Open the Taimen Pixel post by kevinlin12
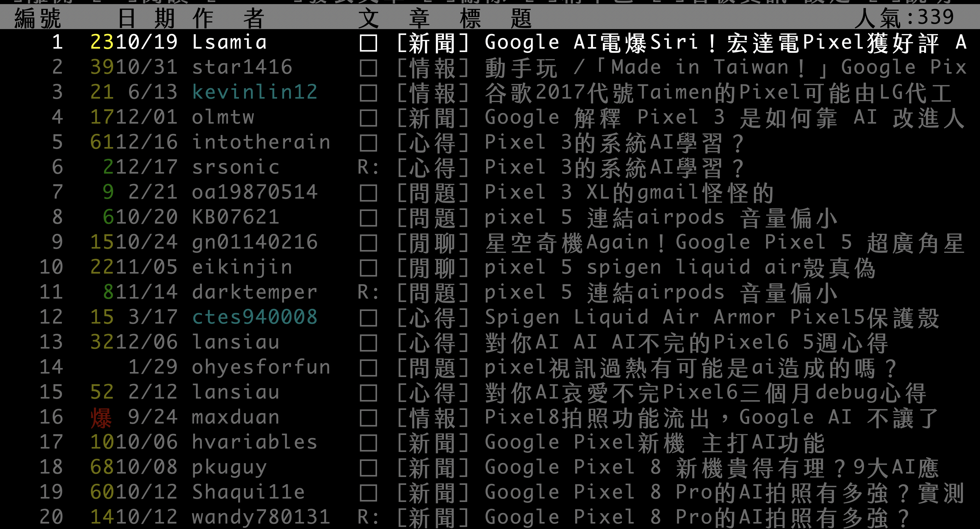Viewport: 980px width, 529px height. pyautogui.click(x=490, y=92)
